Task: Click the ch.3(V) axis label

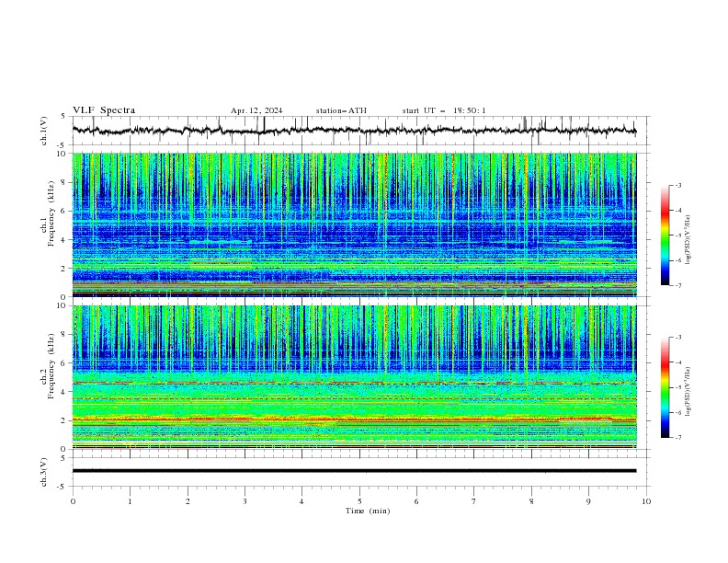Action: [x=44, y=472]
